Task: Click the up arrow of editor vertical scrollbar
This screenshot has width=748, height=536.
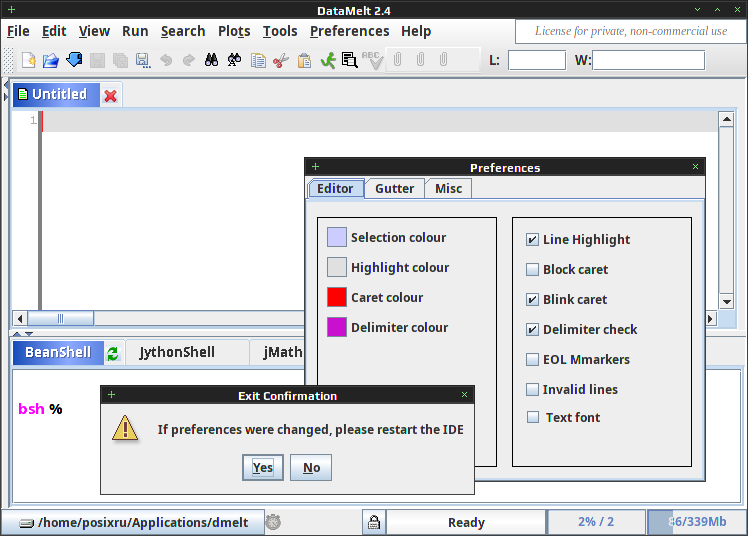Action: click(726, 119)
